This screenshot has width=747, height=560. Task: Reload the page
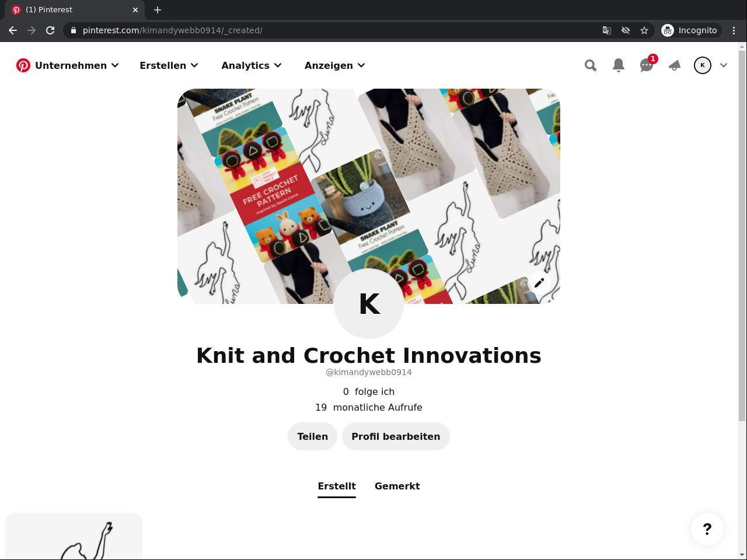[x=50, y=30]
